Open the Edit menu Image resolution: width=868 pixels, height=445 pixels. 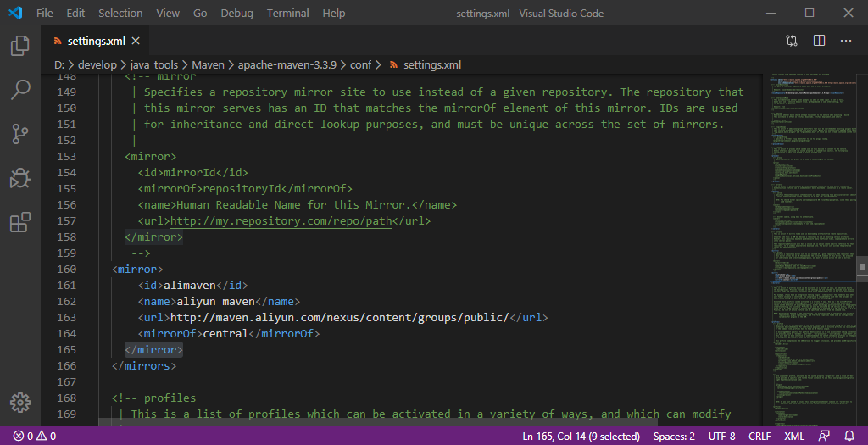coord(75,13)
